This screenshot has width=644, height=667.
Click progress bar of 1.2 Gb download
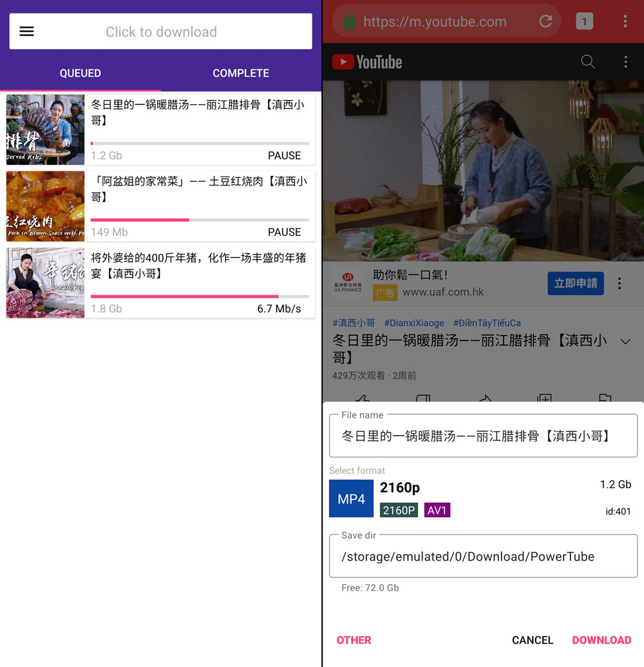click(x=200, y=143)
